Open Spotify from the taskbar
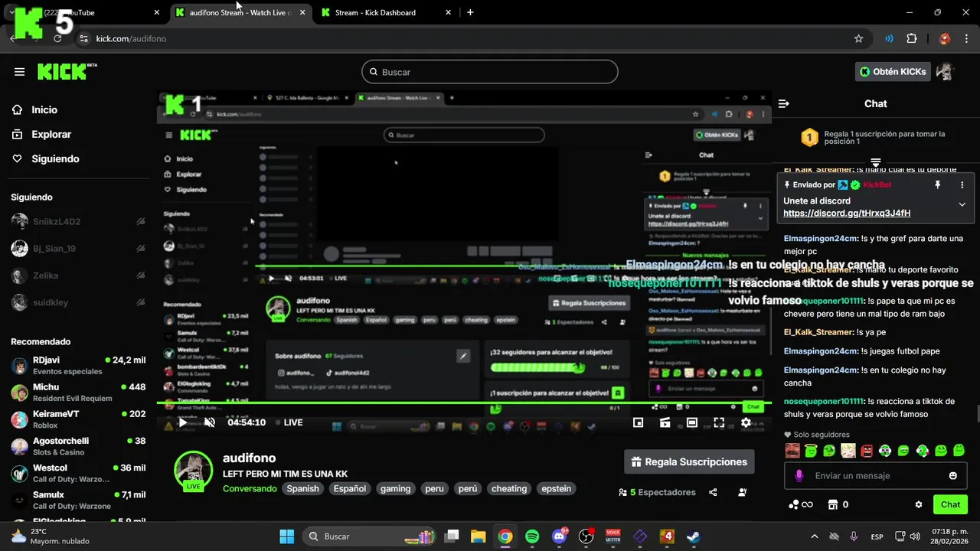 (533, 536)
